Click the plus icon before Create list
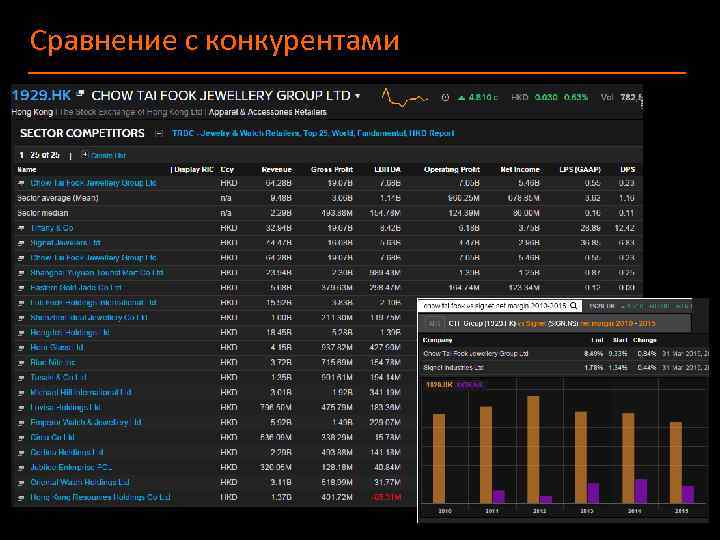 click(x=84, y=155)
